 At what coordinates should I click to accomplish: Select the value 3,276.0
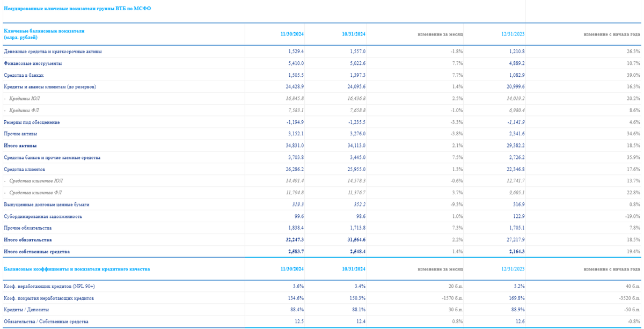(x=357, y=134)
